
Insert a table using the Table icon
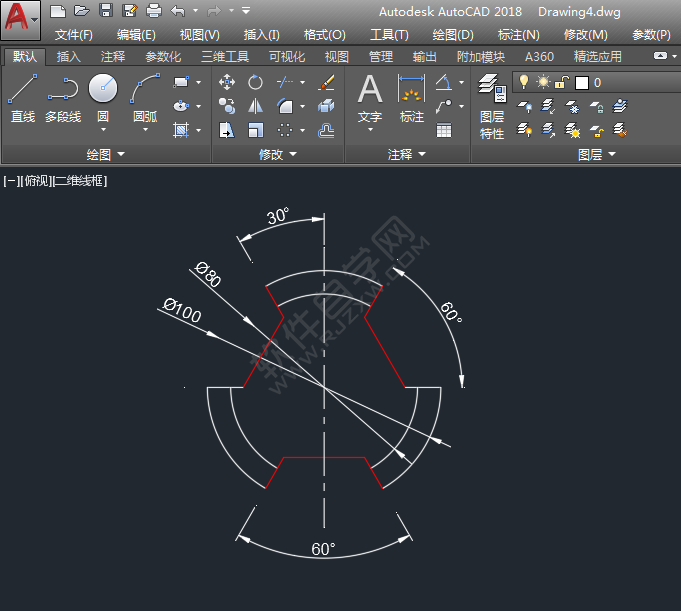[x=444, y=130]
